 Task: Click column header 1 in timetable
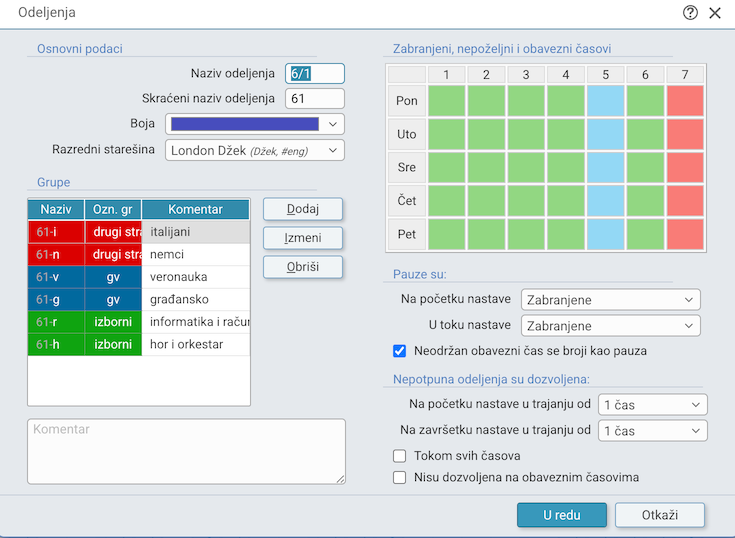coord(446,75)
